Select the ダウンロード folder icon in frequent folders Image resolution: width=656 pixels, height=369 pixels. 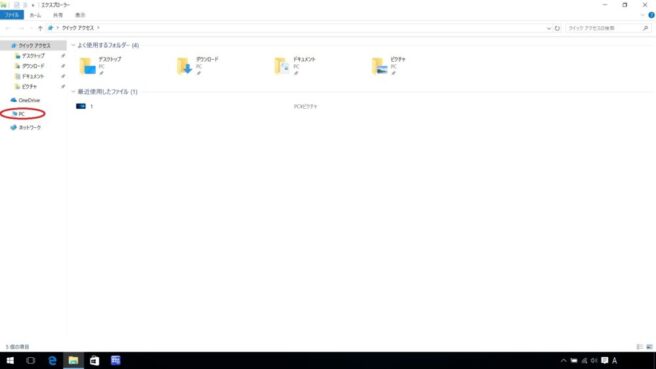point(184,66)
